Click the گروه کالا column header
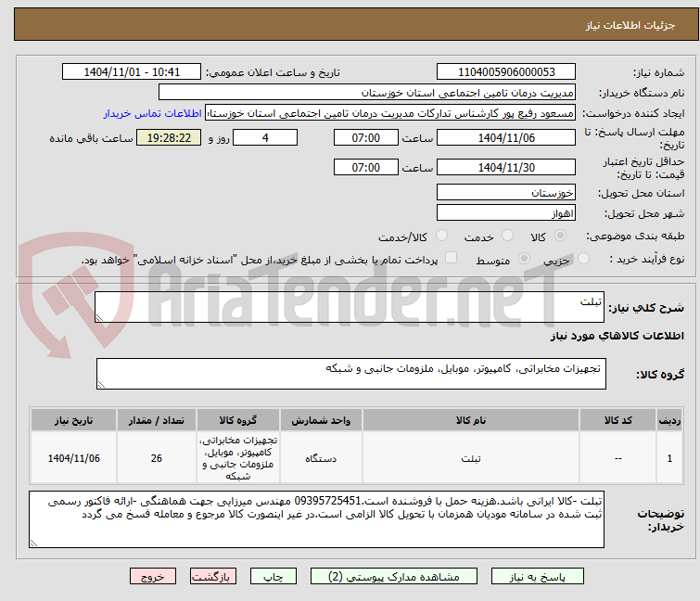The image size is (700, 601). [238, 420]
